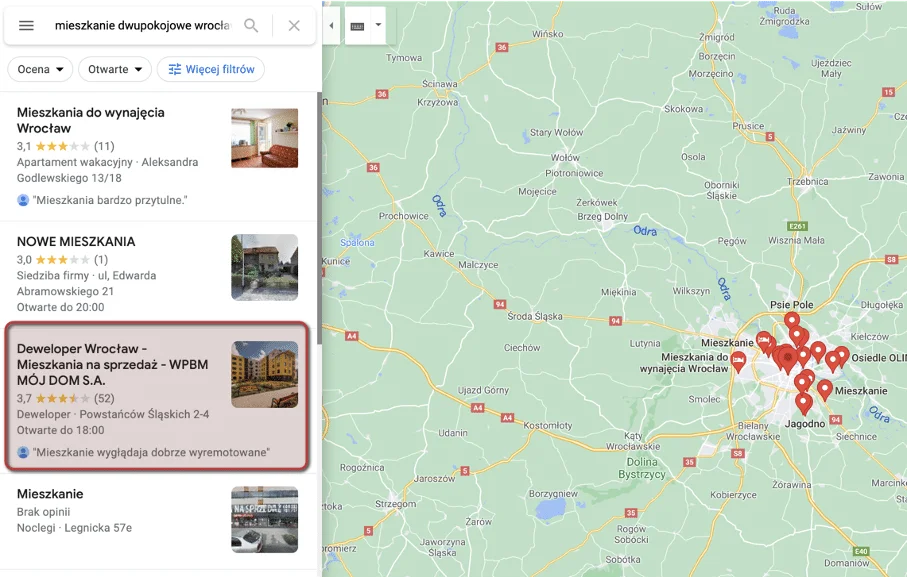Click the Strzegom town label on map

click(x=396, y=504)
